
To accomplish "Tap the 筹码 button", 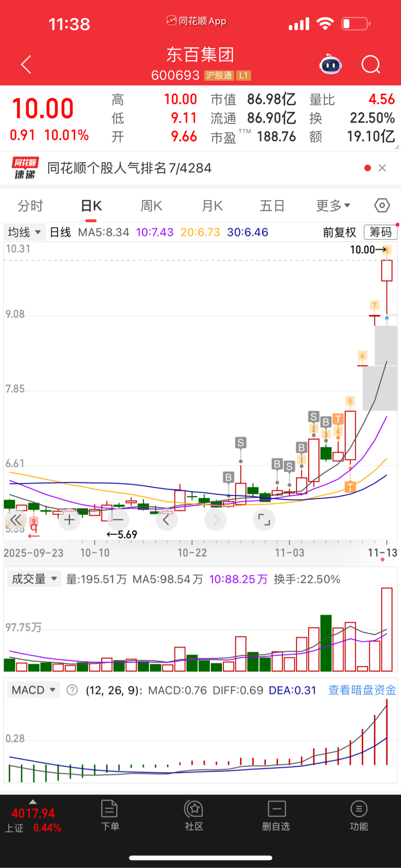I will click(381, 232).
